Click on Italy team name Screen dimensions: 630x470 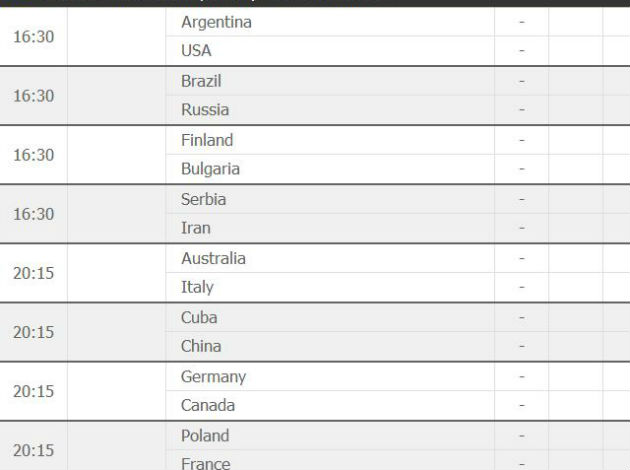[197, 287]
